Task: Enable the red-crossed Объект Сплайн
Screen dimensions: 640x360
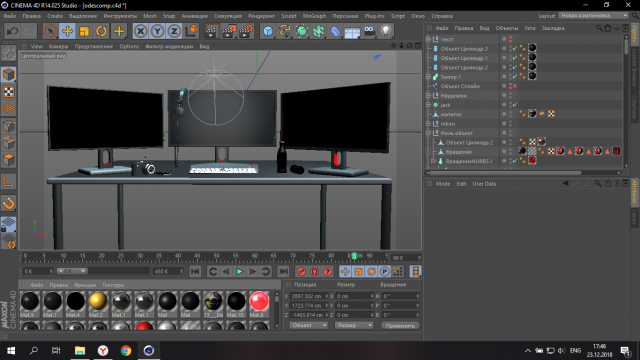Action: click(x=515, y=86)
